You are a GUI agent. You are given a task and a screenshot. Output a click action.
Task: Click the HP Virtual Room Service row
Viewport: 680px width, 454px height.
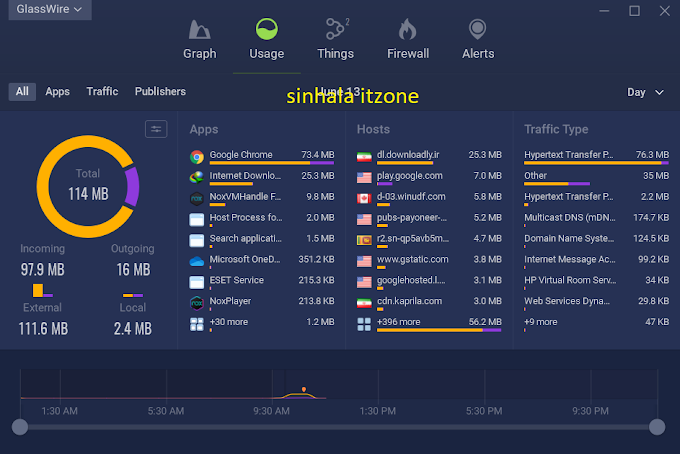[596, 282]
